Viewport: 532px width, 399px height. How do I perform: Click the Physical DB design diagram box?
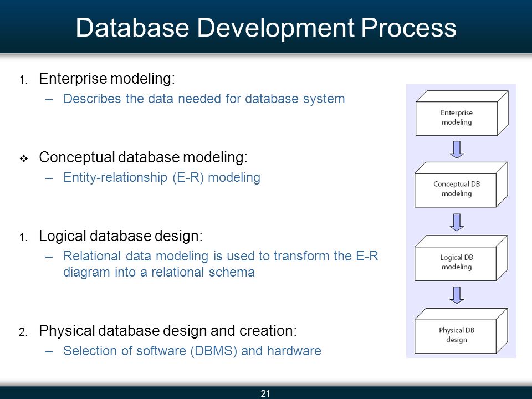pyautogui.click(x=461, y=331)
